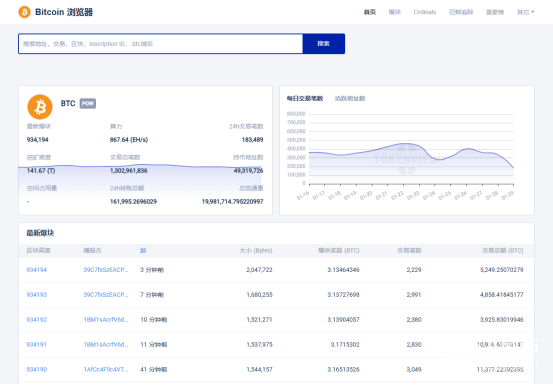Click the '3 分钟前' age cell
The image size is (553, 385).
coord(152,270)
